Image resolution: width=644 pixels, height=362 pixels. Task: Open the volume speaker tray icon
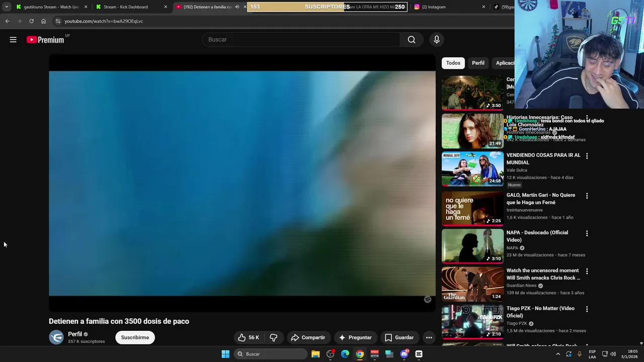click(x=613, y=354)
